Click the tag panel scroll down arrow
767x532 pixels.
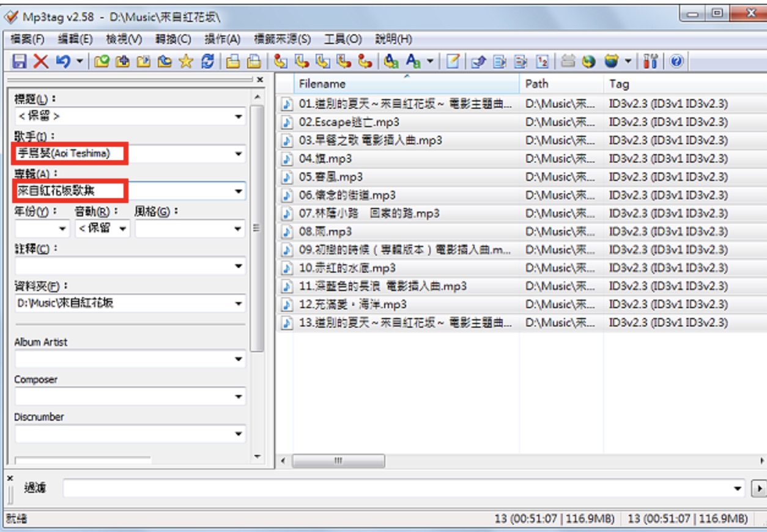click(257, 457)
